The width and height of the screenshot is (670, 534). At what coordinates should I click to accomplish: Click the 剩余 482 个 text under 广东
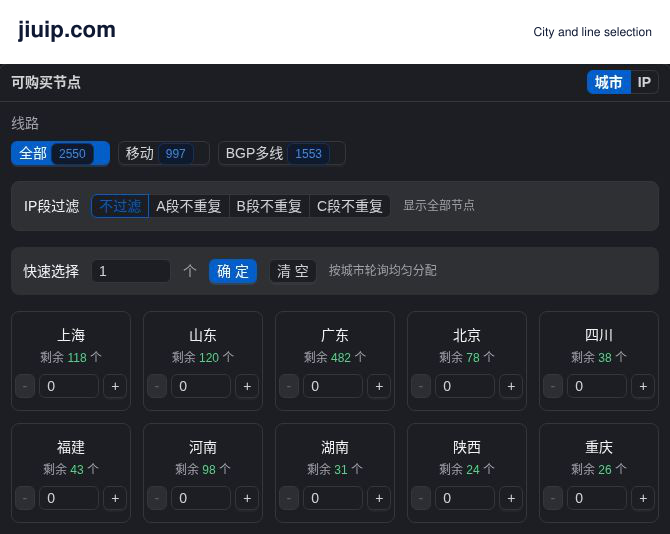pos(335,357)
